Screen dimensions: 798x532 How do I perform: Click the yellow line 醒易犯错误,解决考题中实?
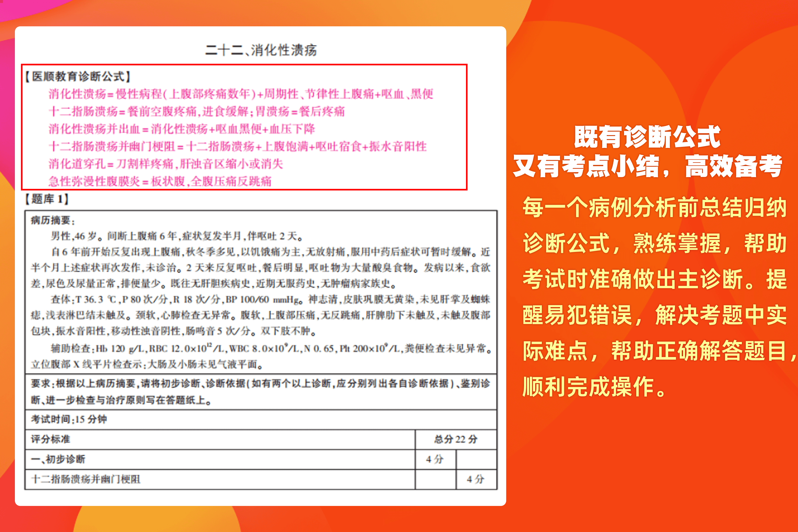tap(654, 315)
